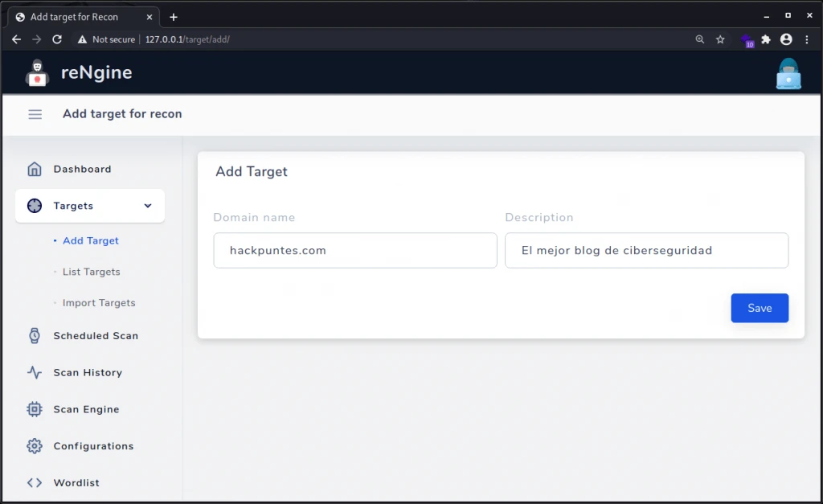The width and height of the screenshot is (823, 504).
Task: Click the Scan History activity icon
Action: tap(34, 372)
